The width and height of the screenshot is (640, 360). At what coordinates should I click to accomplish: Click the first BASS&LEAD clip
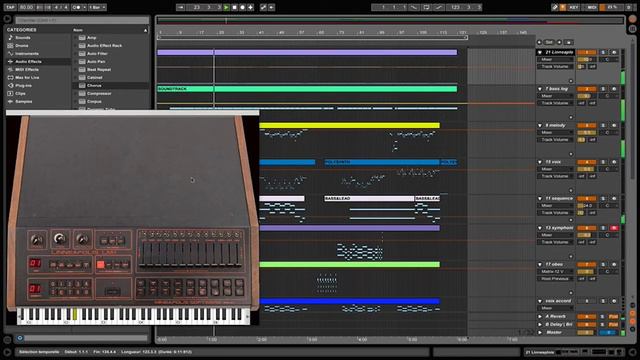369,198
